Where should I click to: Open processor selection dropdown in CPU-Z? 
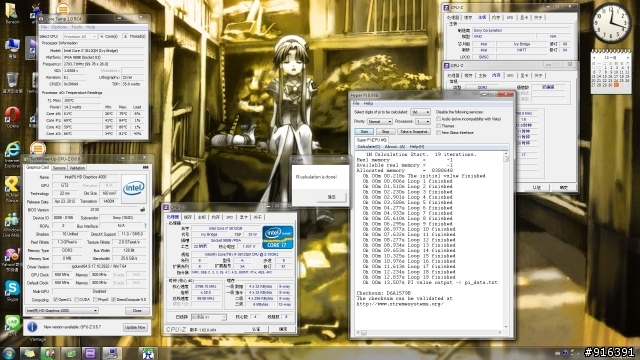209,317
